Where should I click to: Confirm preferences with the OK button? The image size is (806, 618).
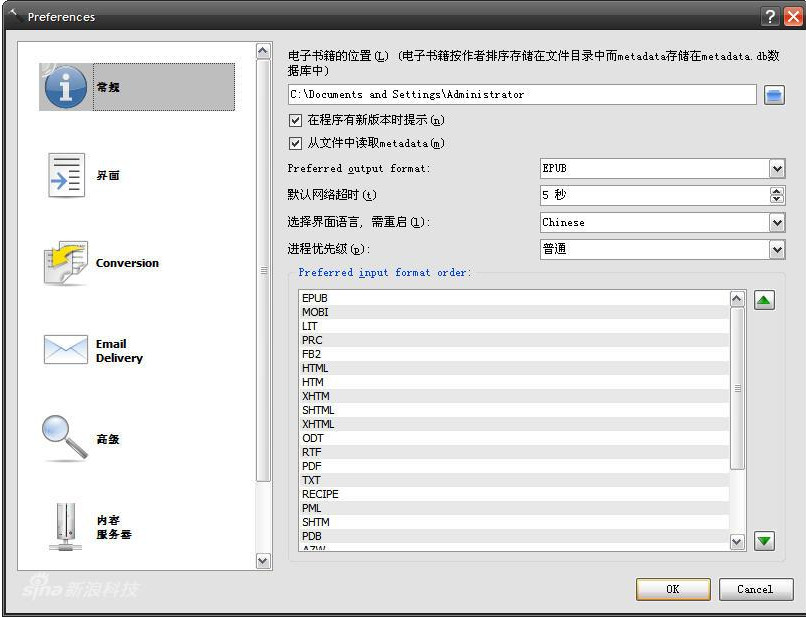[673, 589]
